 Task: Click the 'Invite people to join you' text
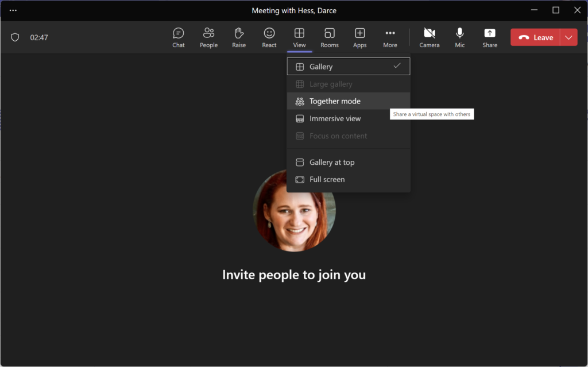click(x=294, y=275)
